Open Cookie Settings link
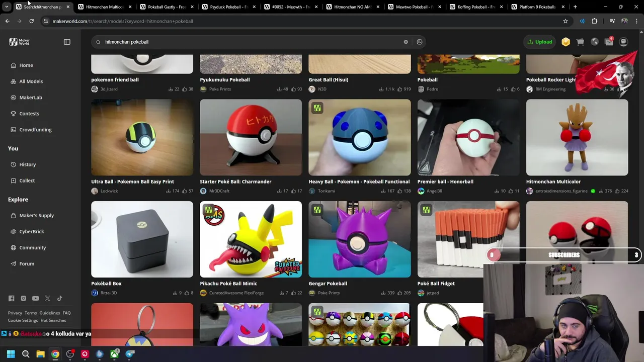644x362 pixels. (x=23, y=320)
